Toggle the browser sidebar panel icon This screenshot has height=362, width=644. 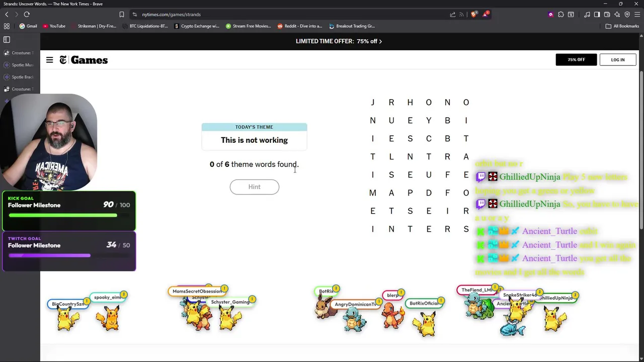(x=597, y=15)
